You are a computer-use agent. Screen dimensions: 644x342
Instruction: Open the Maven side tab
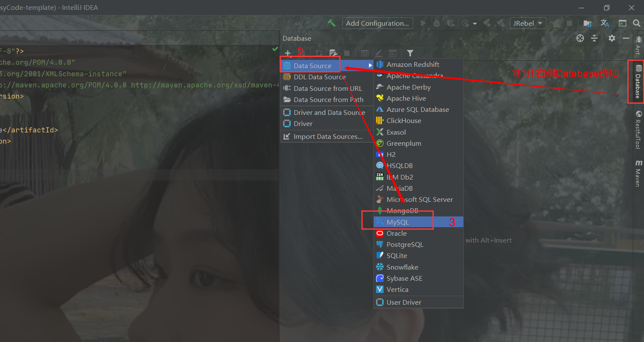pyautogui.click(x=638, y=173)
